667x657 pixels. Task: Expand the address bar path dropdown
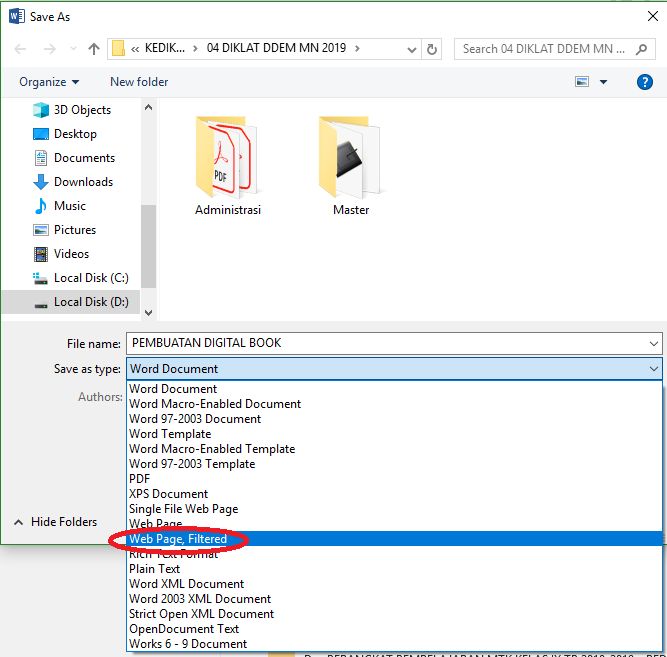[411, 50]
